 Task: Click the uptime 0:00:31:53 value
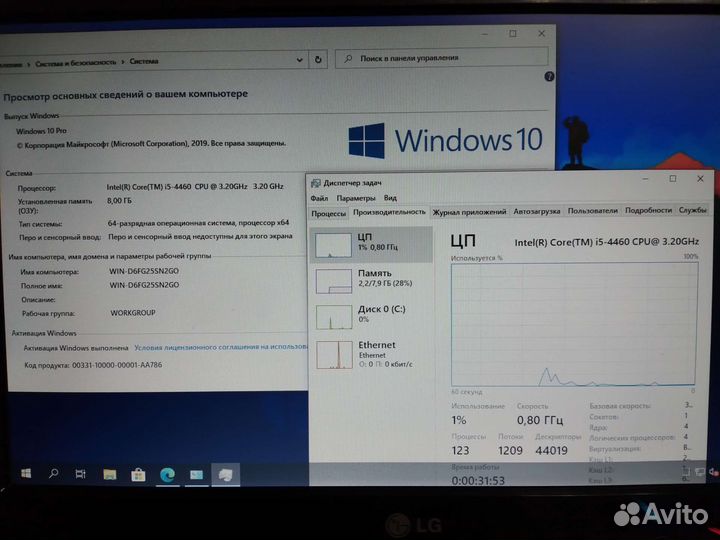tap(478, 480)
